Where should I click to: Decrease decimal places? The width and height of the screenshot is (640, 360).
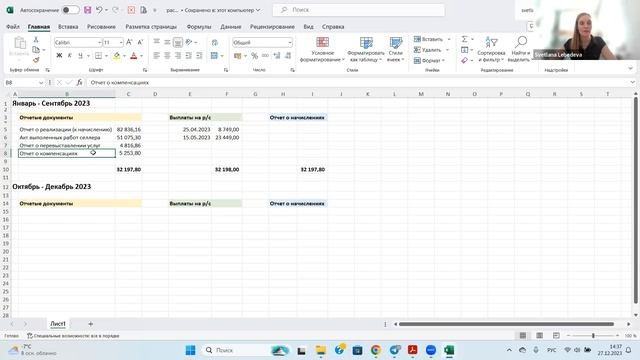288,56
